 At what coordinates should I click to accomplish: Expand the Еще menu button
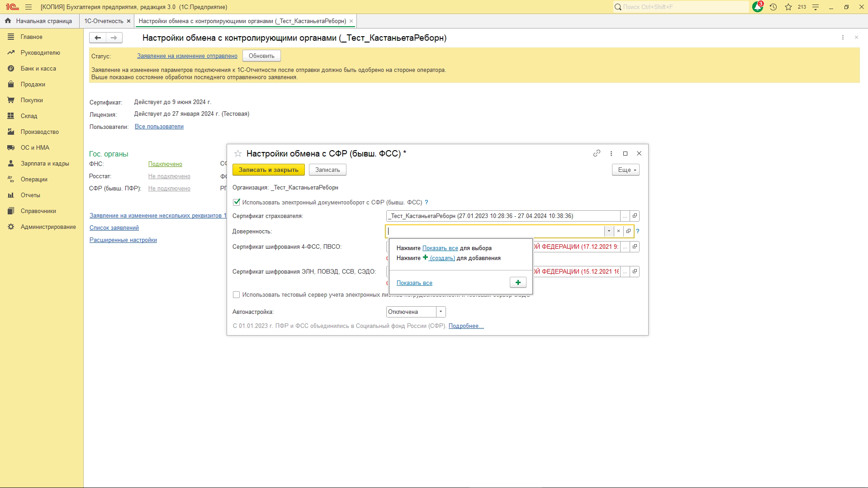[626, 170]
